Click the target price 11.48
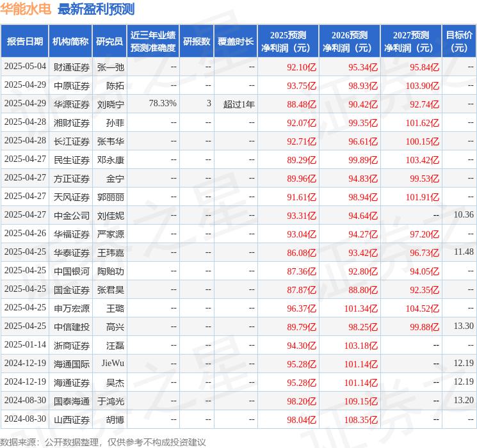The height and width of the screenshot is (448, 477). (x=464, y=252)
